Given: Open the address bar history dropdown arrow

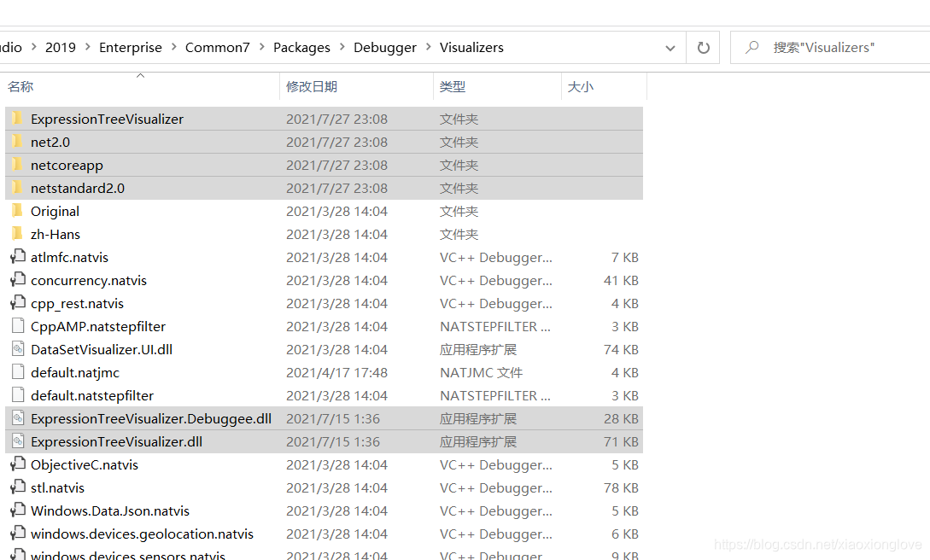Looking at the screenshot, I should pos(670,48).
